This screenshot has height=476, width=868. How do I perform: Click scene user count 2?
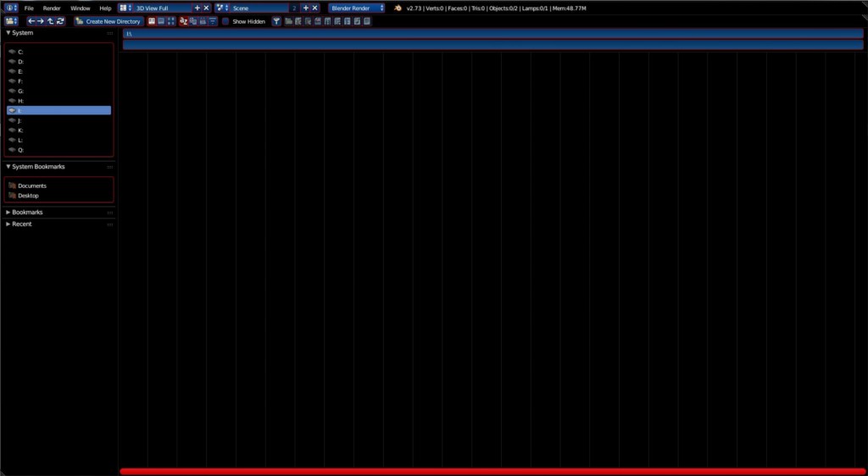click(294, 8)
